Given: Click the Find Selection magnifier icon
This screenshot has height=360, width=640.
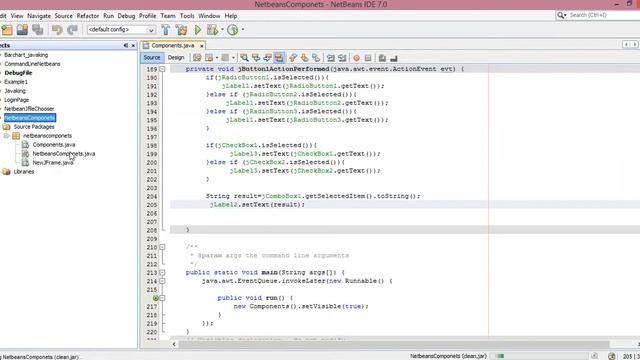Looking at the screenshot, I should [244, 58].
